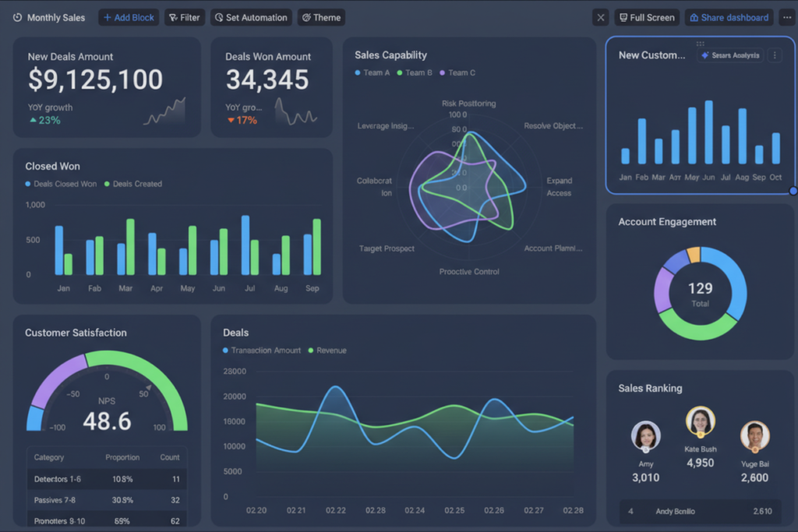Click the Share dashboard button

point(728,17)
